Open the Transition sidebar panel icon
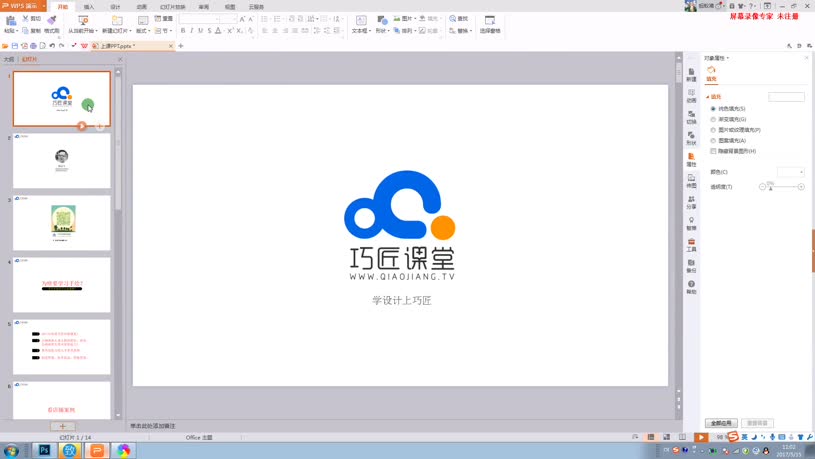 (691, 117)
